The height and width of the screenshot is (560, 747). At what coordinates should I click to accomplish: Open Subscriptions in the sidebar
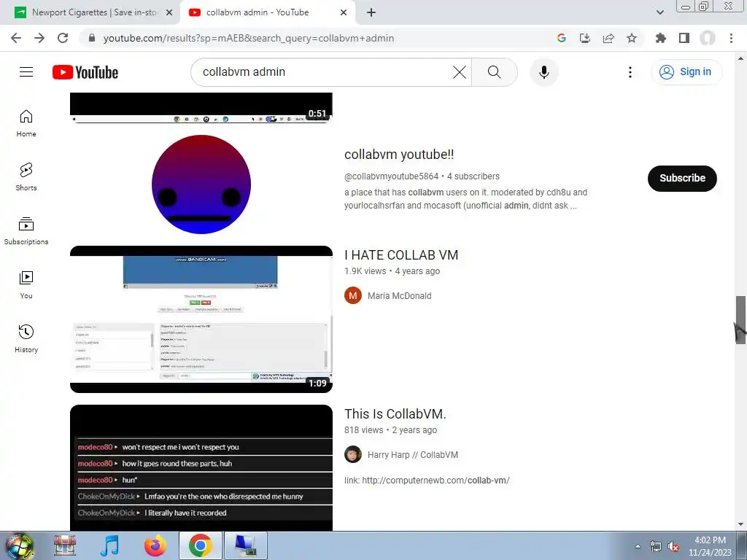(26, 231)
